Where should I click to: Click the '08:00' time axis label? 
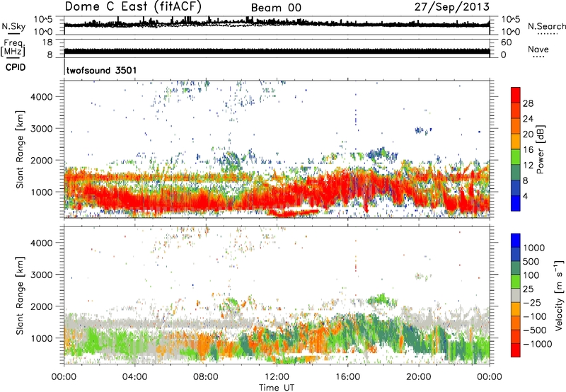(x=206, y=377)
